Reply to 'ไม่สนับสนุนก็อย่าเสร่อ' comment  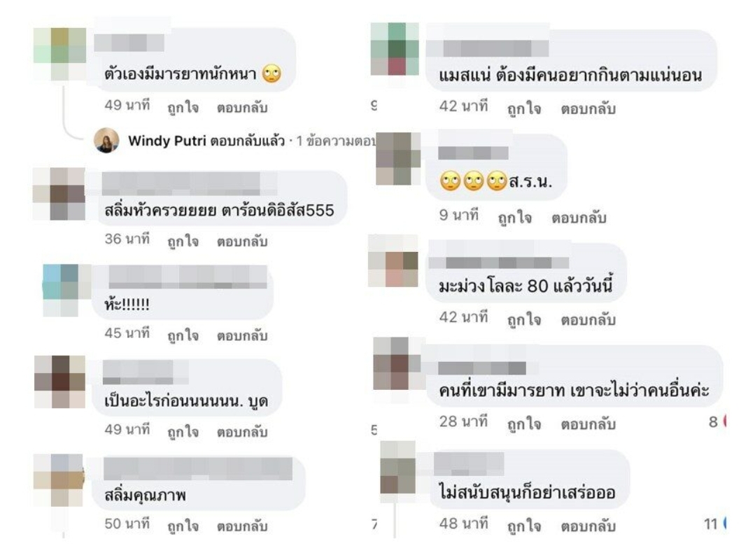(588, 525)
